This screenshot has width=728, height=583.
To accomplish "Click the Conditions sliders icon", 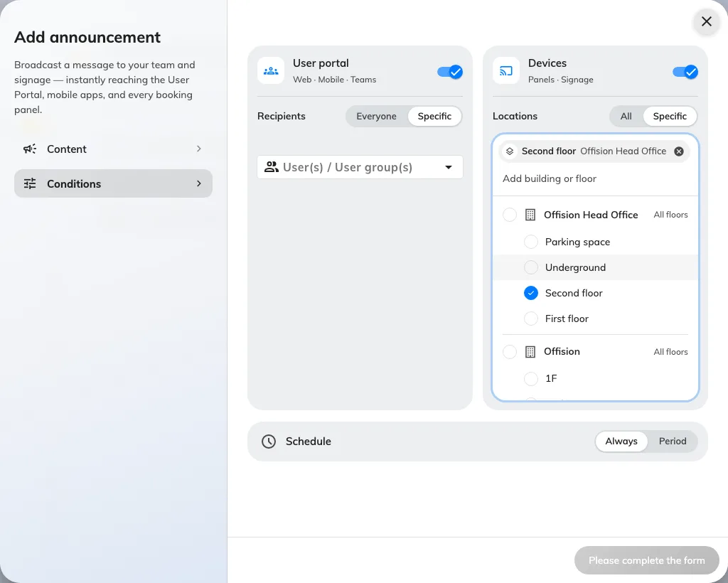I will 30,184.
